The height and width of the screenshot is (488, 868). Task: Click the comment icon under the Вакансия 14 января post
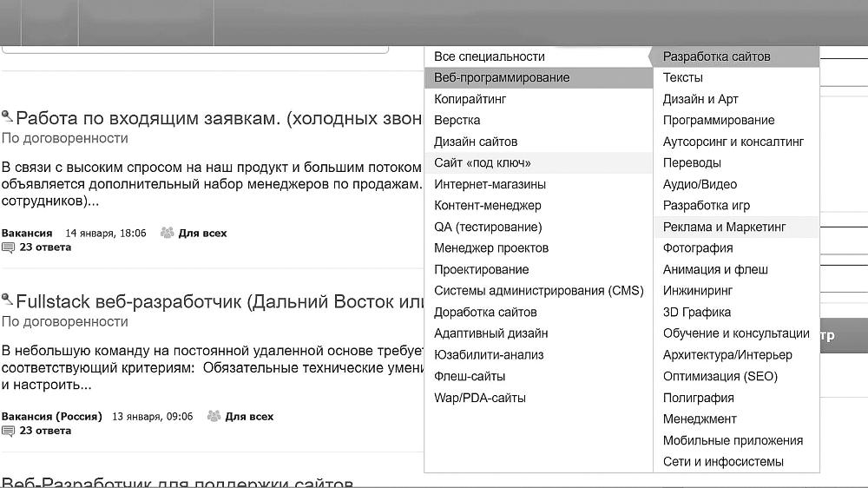[x=9, y=247]
